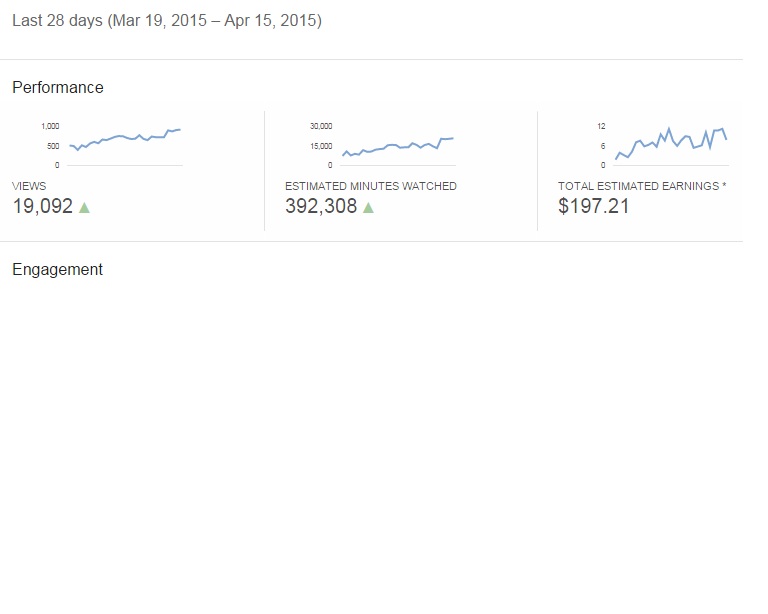Click the Last 28 days date range
Screen dimensions: 768x614
167,21
